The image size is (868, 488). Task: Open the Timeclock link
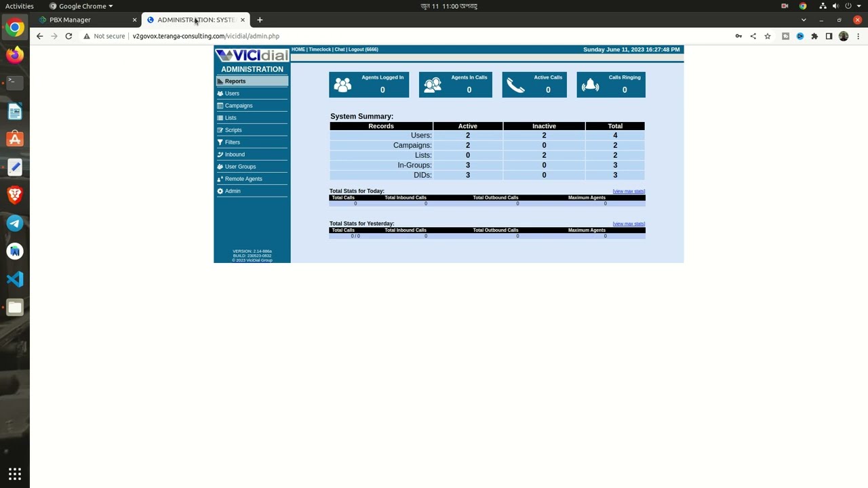(x=320, y=49)
